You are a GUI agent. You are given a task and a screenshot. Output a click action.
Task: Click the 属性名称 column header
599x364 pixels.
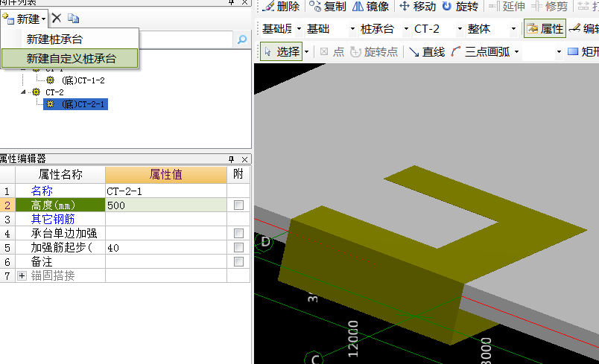point(60,174)
